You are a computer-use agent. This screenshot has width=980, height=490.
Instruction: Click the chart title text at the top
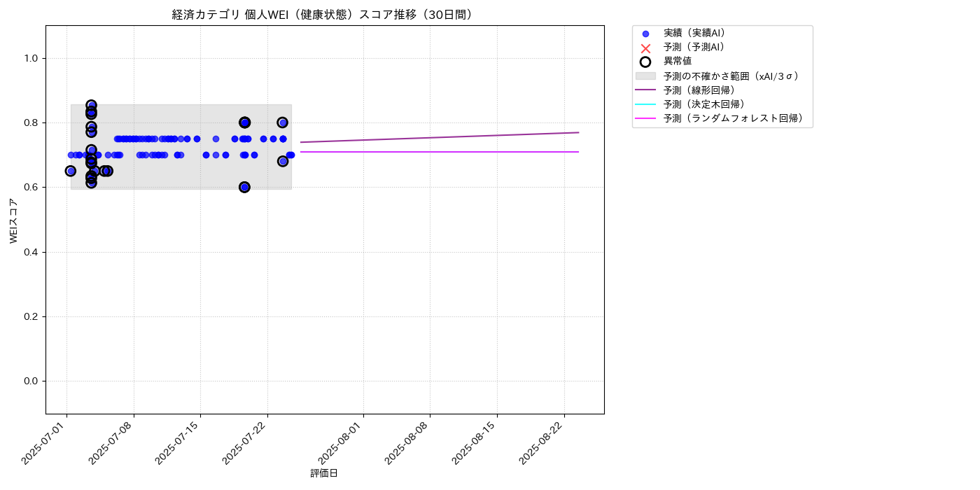[325, 15]
